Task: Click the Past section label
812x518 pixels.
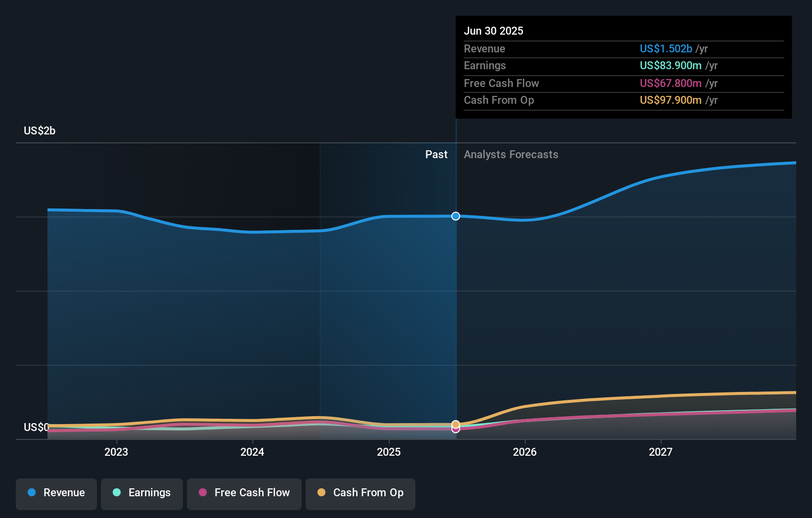Action: (436, 154)
